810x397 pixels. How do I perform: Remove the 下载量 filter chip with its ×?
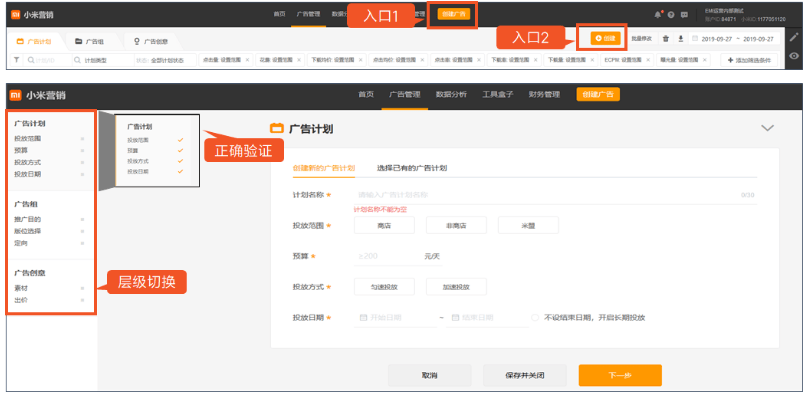[592, 60]
